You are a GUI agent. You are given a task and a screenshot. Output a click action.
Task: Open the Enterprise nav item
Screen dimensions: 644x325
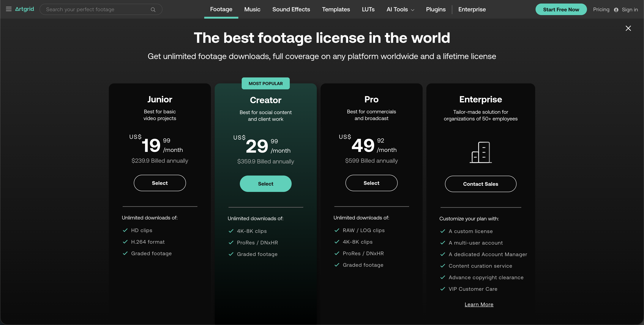click(x=472, y=9)
